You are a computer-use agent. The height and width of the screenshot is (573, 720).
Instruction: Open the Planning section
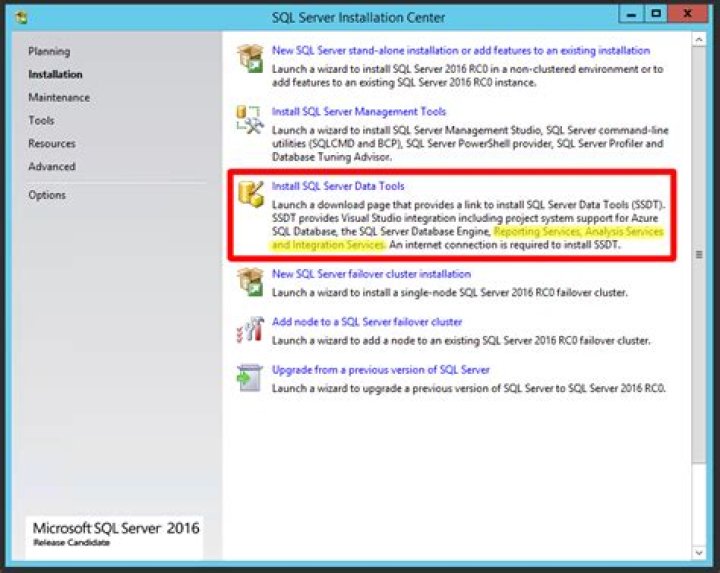coord(49,51)
